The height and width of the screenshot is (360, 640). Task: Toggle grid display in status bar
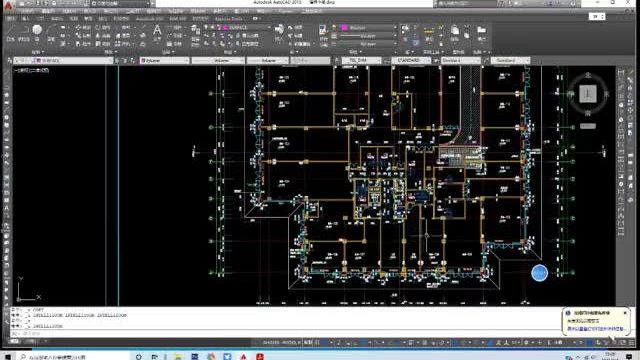[x=318, y=342]
